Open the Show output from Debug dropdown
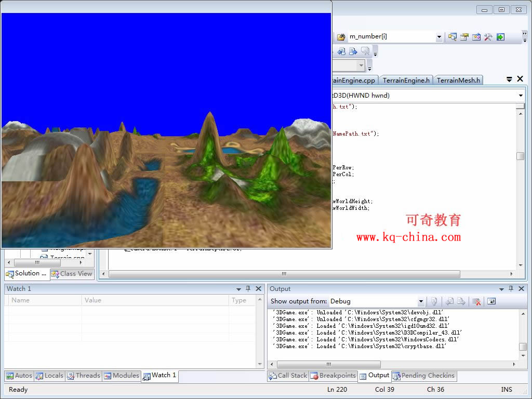The image size is (532, 399). click(x=421, y=301)
